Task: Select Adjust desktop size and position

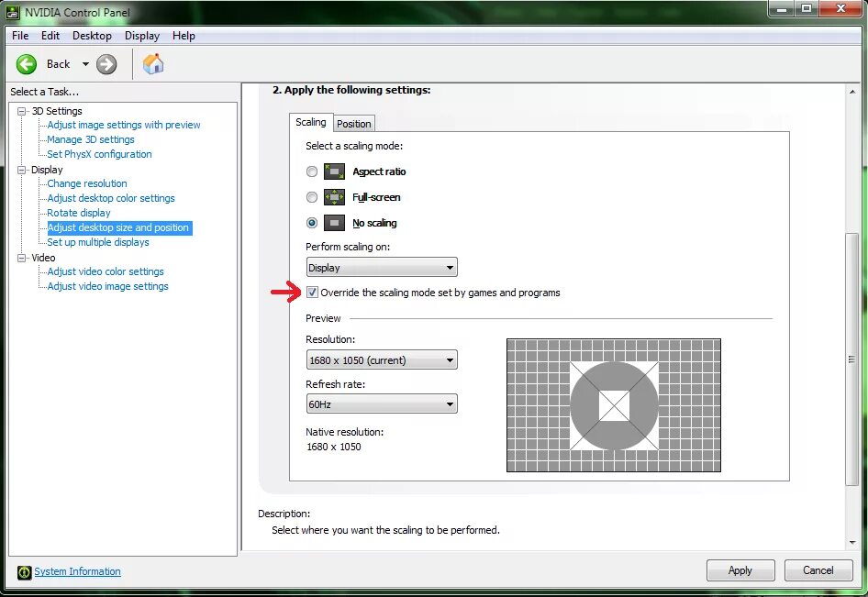Action: [x=119, y=227]
